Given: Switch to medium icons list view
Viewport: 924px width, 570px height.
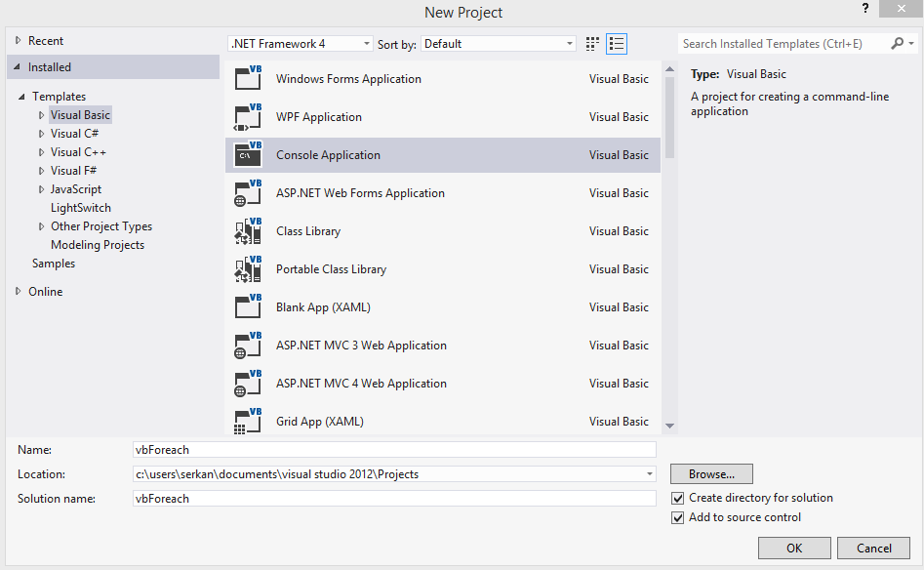Looking at the screenshot, I should (617, 44).
